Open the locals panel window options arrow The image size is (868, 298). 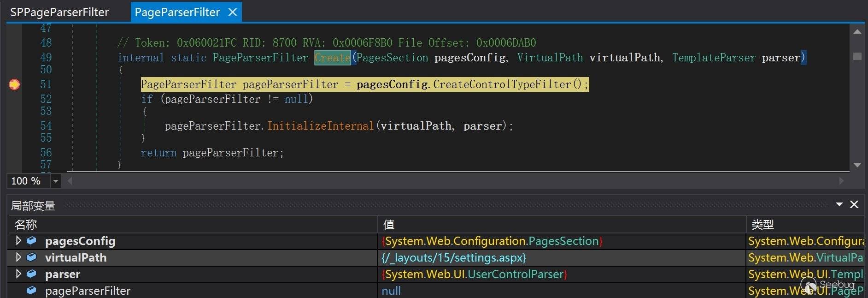(x=839, y=204)
